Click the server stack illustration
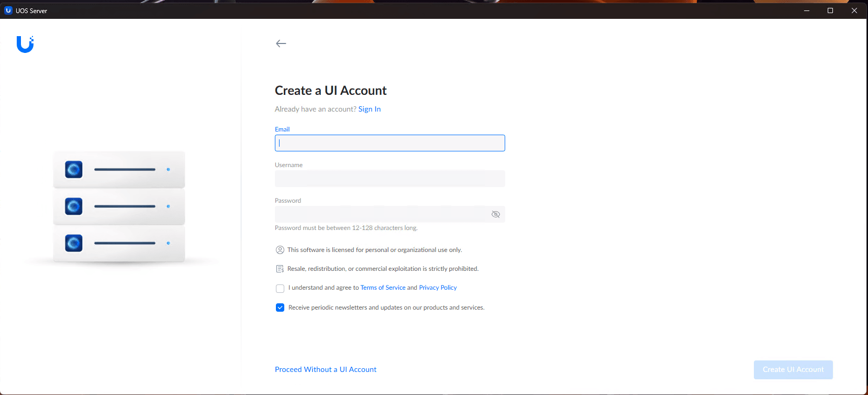 [119, 207]
